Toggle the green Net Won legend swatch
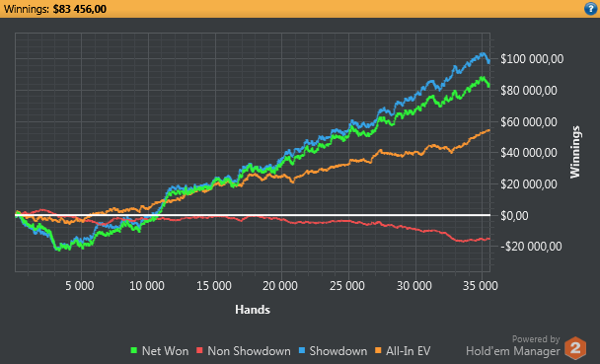Image resolution: width=600 pixels, height=364 pixels. click(133, 350)
